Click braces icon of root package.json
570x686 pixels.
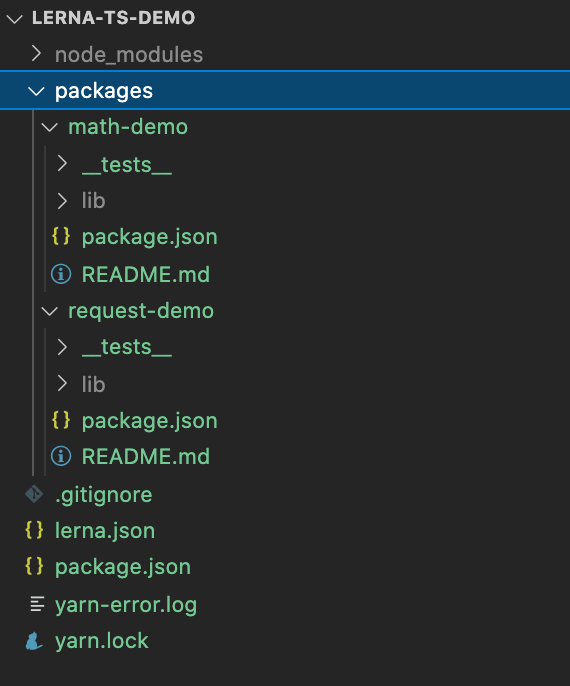point(34,566)
